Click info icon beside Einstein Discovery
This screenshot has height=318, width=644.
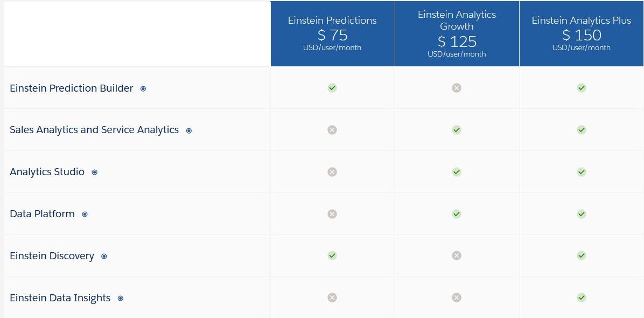point(104,257)
